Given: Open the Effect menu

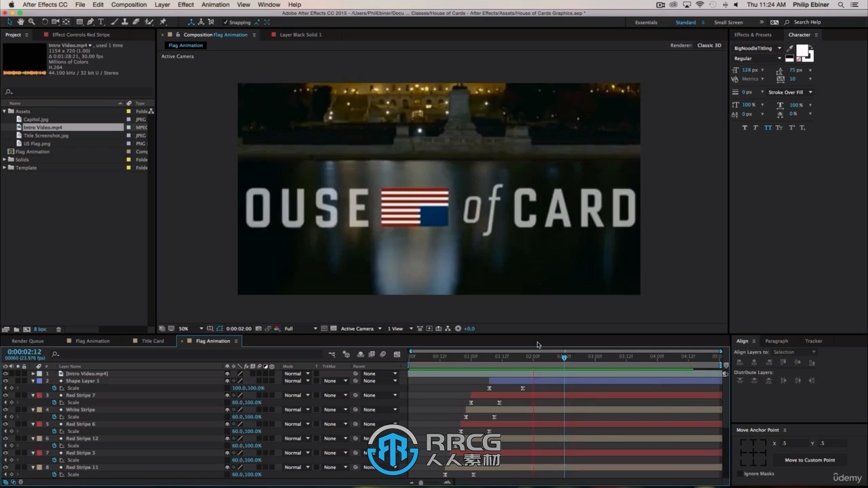Looking at the screenshot, I should coord(186,5).
